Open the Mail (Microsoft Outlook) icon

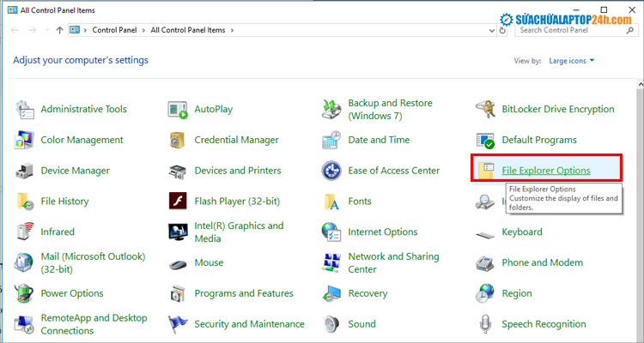(24, 262)
